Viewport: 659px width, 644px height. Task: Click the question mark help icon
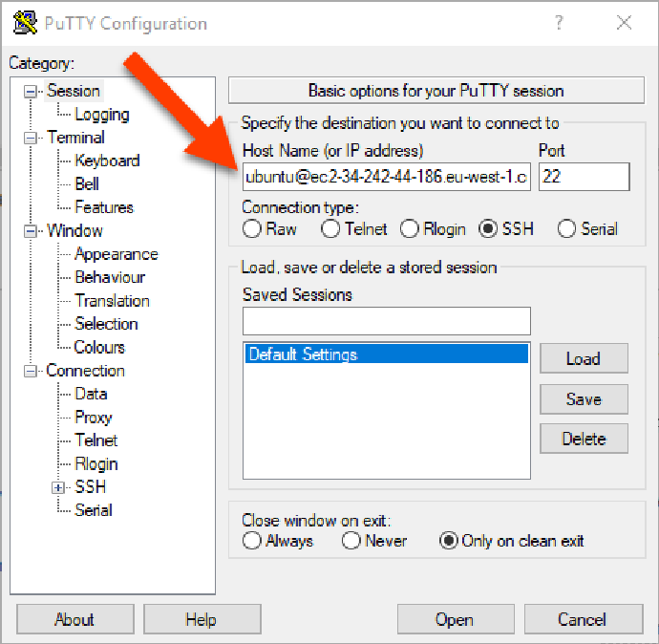[559, 23]
